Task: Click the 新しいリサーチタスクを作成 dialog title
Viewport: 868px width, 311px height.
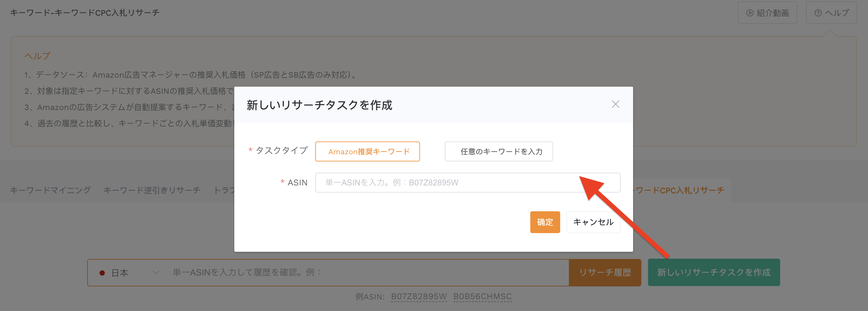Action: coord(319,105)
